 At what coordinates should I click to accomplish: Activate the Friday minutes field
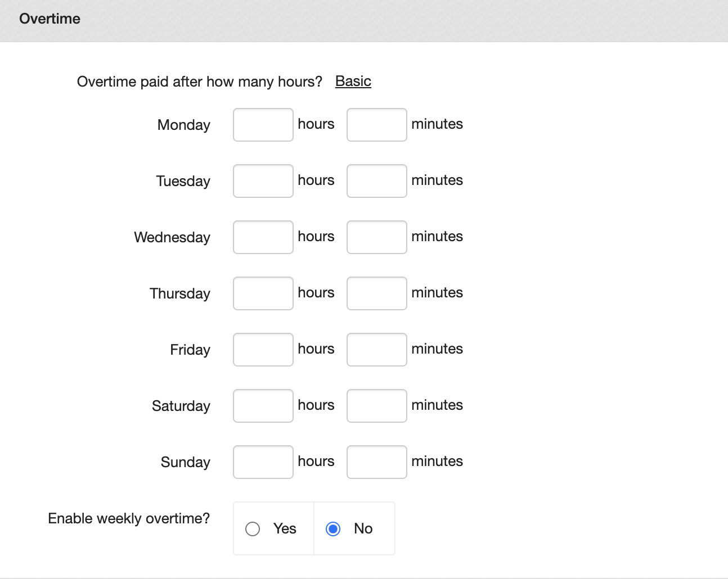point(376,350)
